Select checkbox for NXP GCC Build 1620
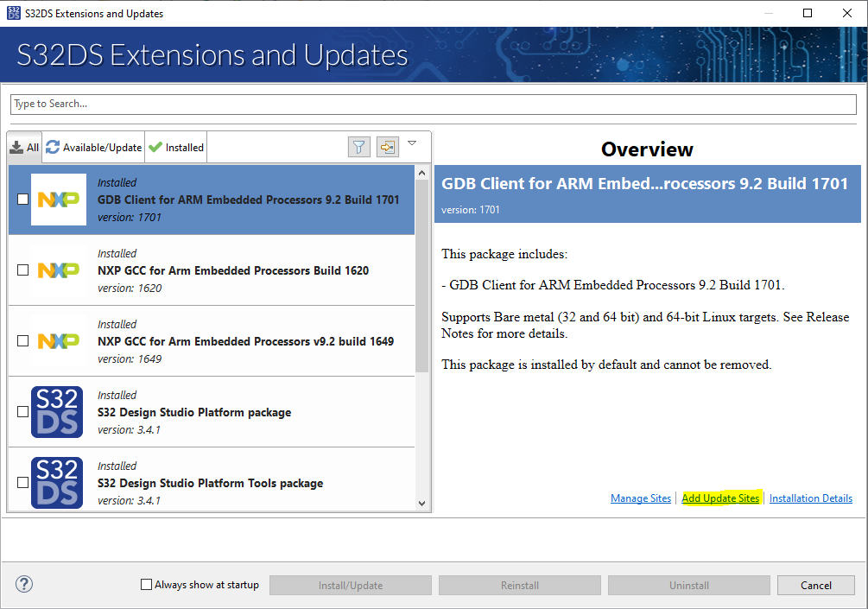868x609 pixels. tap(23, 270)
